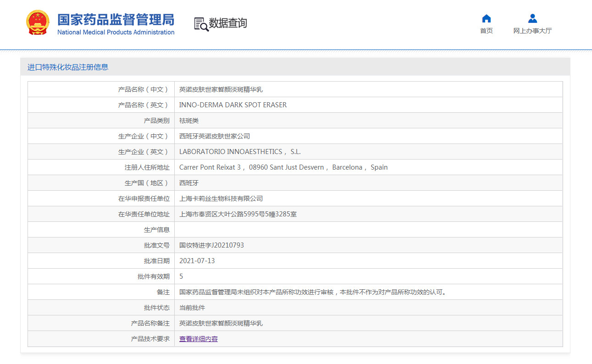Click the 生产信息 label cell
Screen dimensions: 592x364
101,230
